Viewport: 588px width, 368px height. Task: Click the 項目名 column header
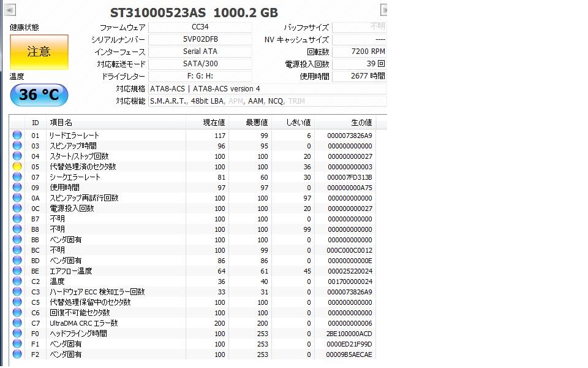coord(116,123)
